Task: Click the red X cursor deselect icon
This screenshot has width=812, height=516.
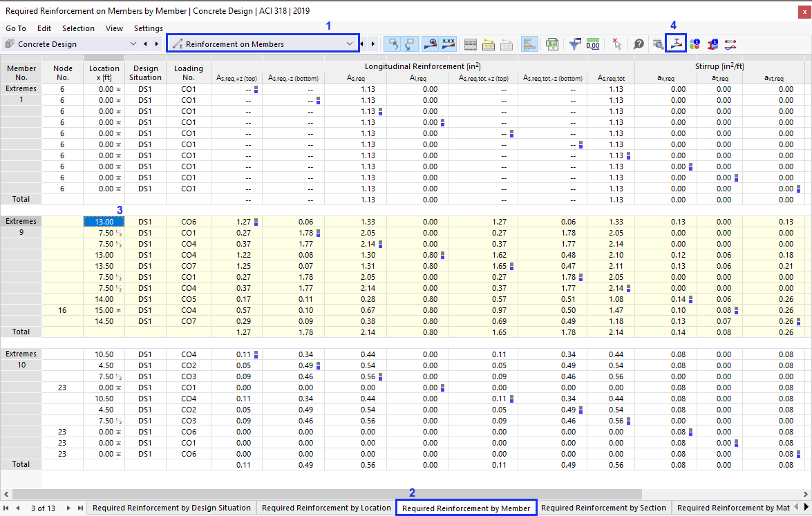Action: [616, 44]
